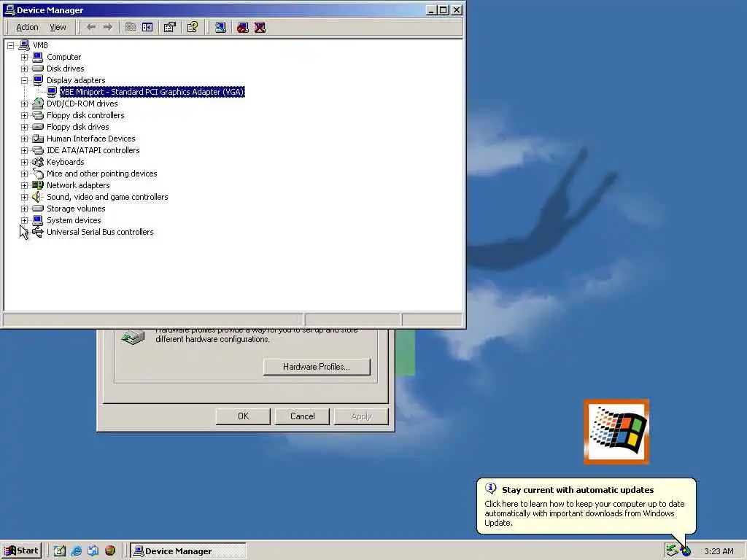
Task: Select the Floppy disk drives label
Action: [x=77, y=127]
